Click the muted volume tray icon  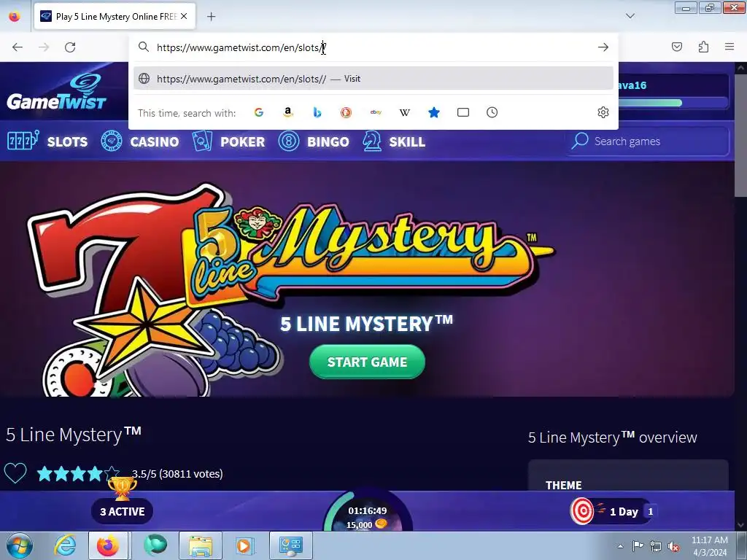(x=673, y=546)
